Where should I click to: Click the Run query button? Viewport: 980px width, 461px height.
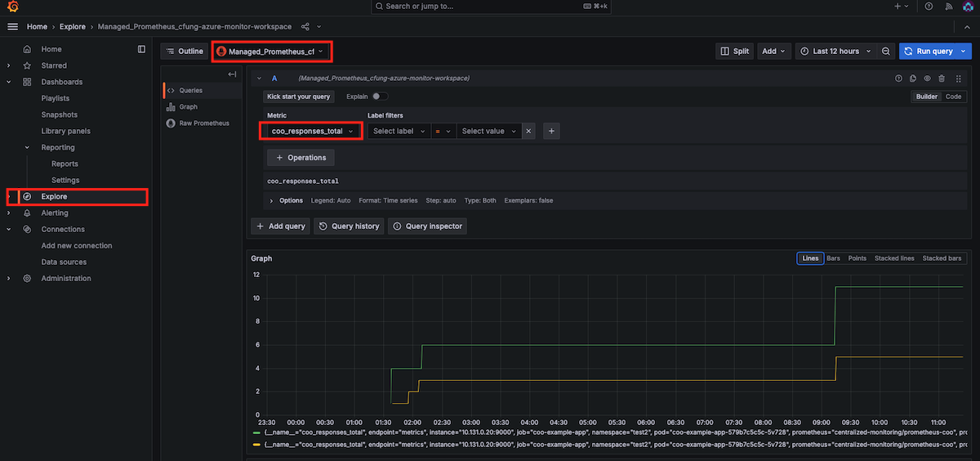928,51
